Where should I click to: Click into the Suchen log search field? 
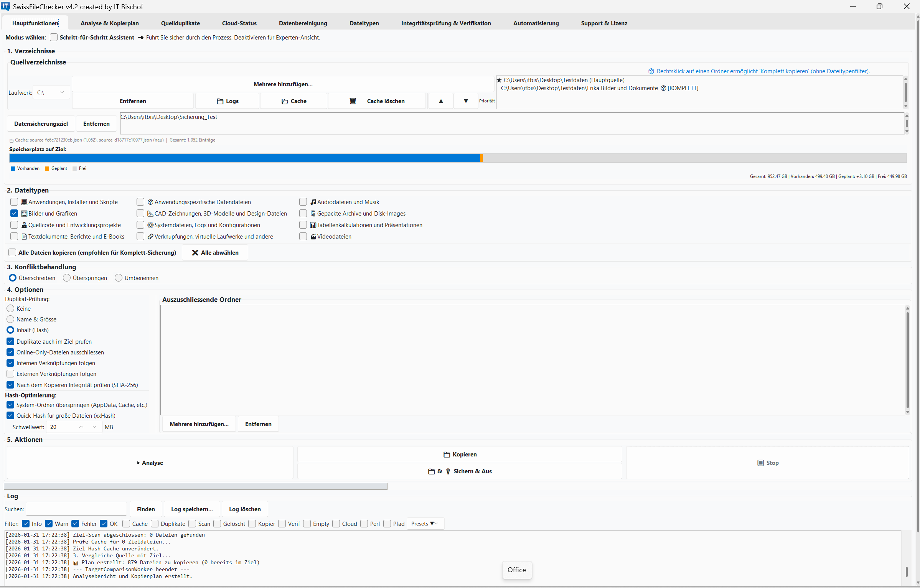coord(76,509)
